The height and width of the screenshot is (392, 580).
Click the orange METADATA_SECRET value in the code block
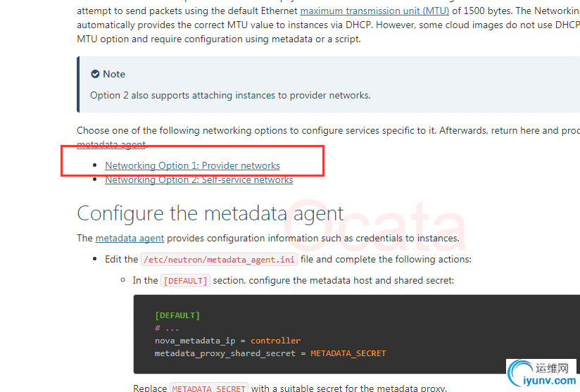coord(348,353)
